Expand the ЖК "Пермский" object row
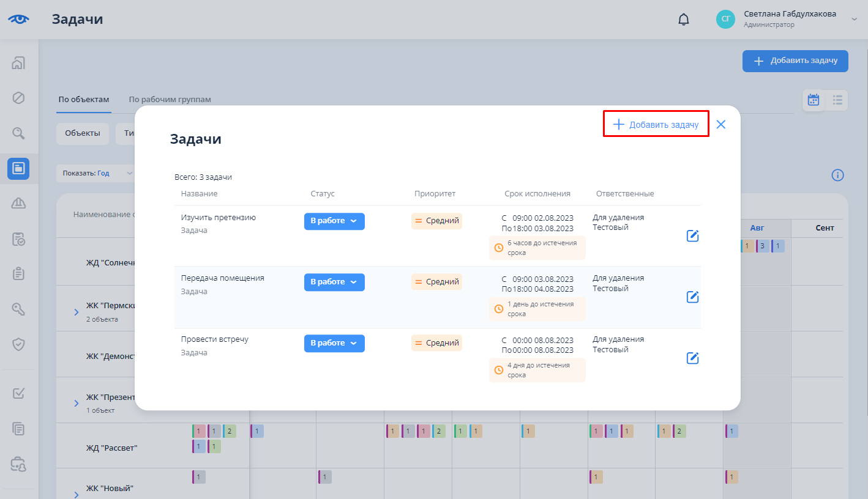This screenshot has width=868, height=499. (77, 312)
